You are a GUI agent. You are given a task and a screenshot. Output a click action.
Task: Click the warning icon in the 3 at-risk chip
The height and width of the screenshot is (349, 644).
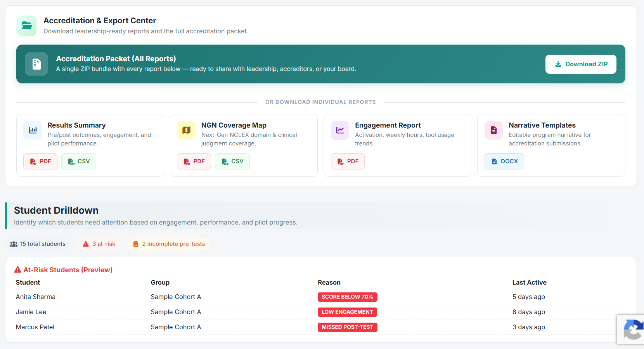point(86,244)
